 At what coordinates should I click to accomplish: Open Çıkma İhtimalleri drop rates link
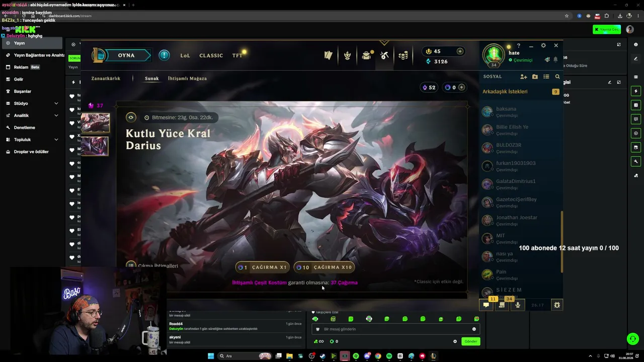[x=153, y=265]
